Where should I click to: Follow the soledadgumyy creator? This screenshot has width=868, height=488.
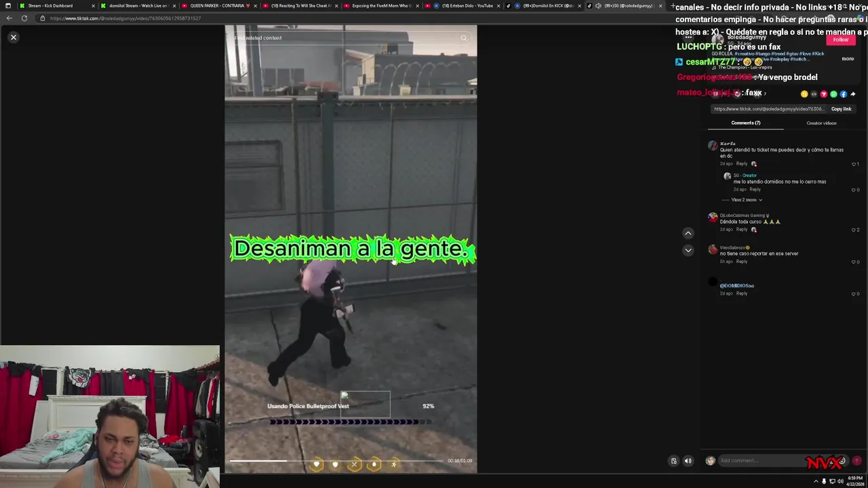coord(841,40)
